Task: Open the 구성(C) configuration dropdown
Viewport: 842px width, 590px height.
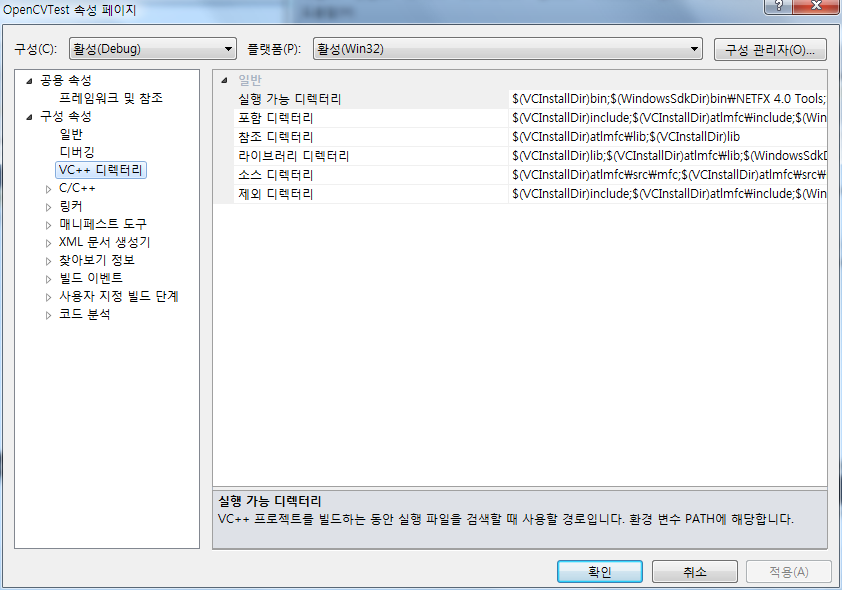Action: pos(227,48)
